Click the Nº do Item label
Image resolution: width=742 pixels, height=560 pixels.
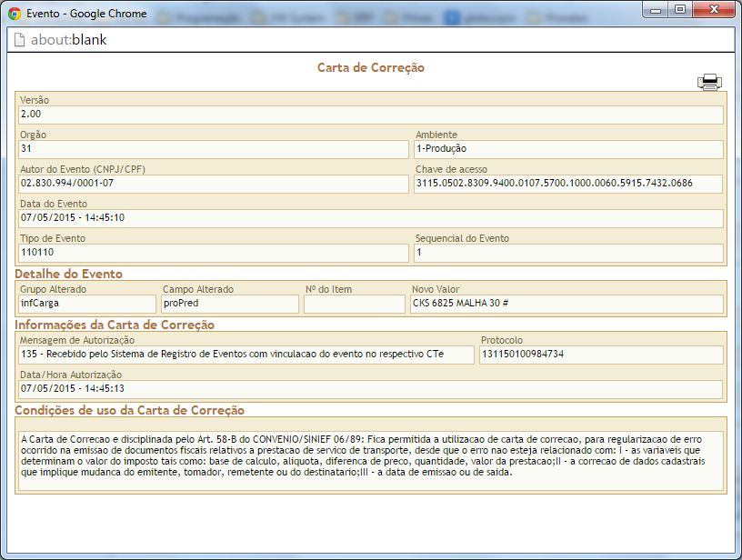(x=329, y=289)
